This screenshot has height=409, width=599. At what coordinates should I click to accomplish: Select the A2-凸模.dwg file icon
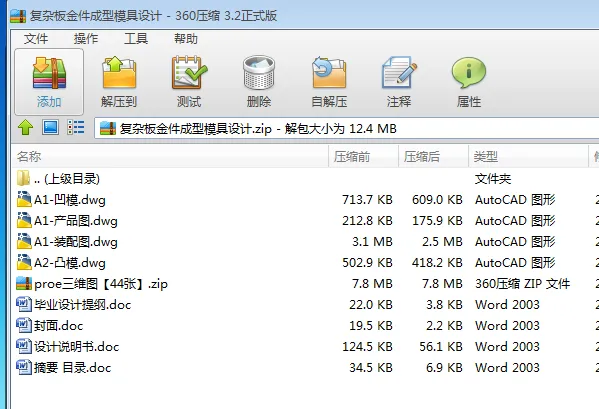(x=24, y=262)
